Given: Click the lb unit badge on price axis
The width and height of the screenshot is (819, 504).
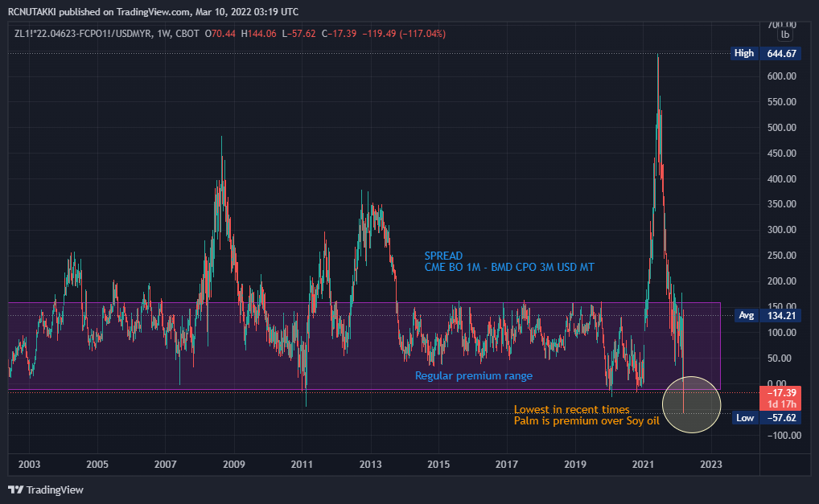Looking at the screenshot, I should click(785, 35).
